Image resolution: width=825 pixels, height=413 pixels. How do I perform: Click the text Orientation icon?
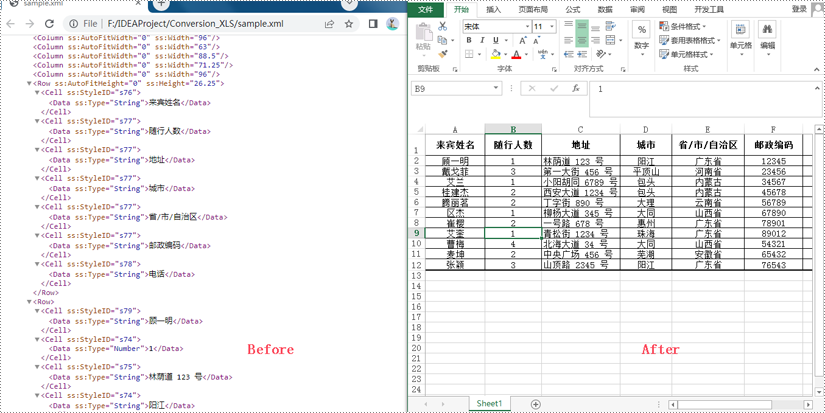pyautogui.click(x=601, y=54)
